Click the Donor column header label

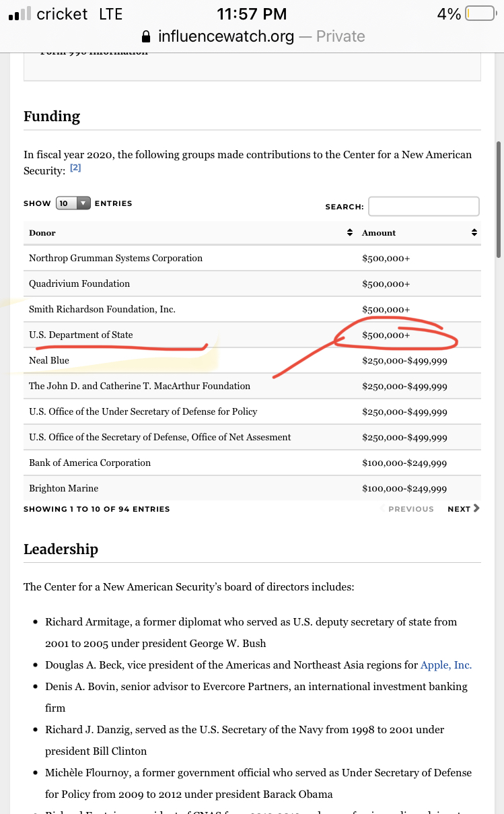pyautogui.click(x=42, y=232)
